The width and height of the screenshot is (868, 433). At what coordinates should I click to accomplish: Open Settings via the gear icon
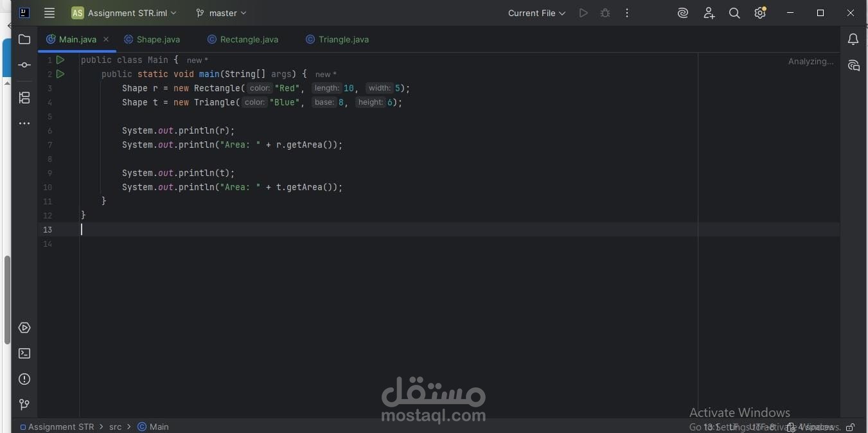click(x=760, y=13)
